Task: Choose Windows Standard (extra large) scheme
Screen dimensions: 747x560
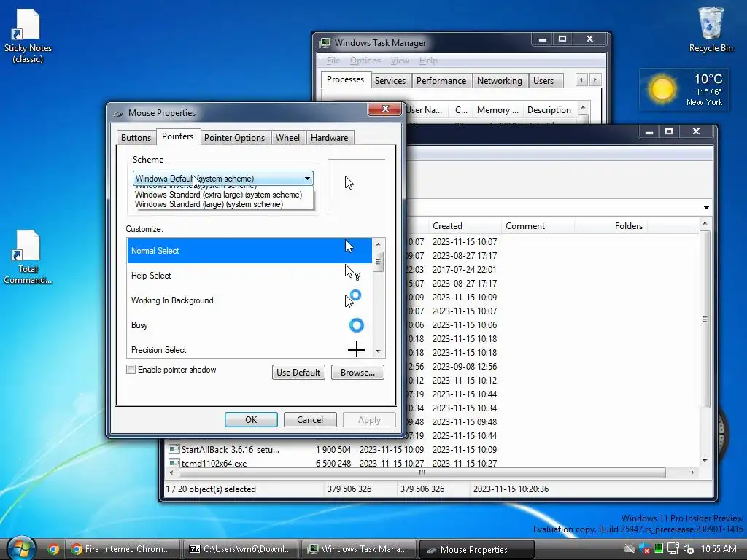Action: pos(218,194)
